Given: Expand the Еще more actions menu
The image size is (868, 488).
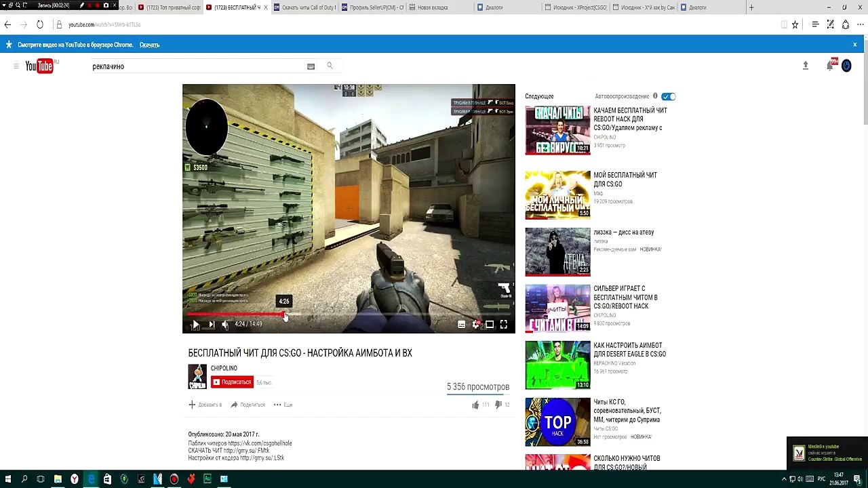Looking at the screenshot, I should pyautogui.click(x=283, y=405).
